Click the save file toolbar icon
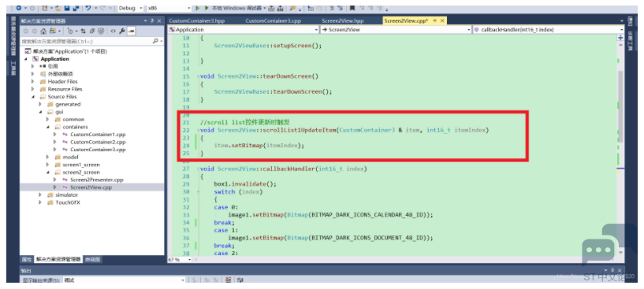Screen dimensions: 644x289 [x=67, y=8]
